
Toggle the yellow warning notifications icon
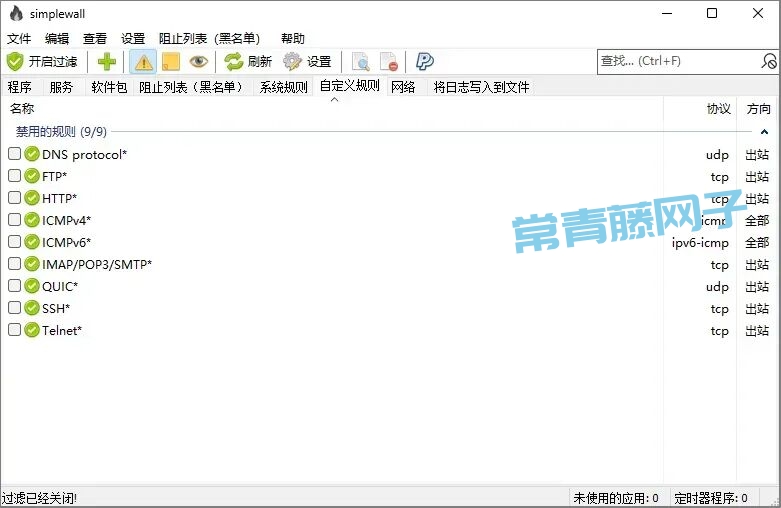pos(144,61)
